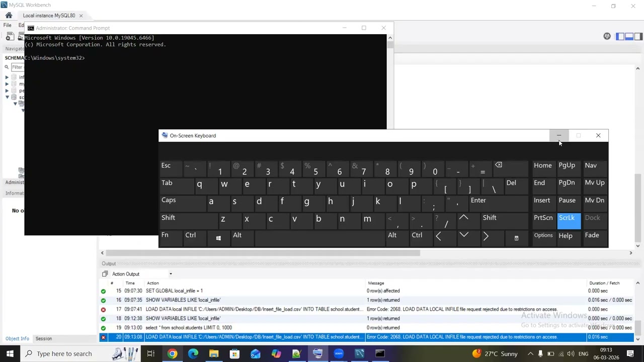Click the output panel copy icon

pos(105,274)
